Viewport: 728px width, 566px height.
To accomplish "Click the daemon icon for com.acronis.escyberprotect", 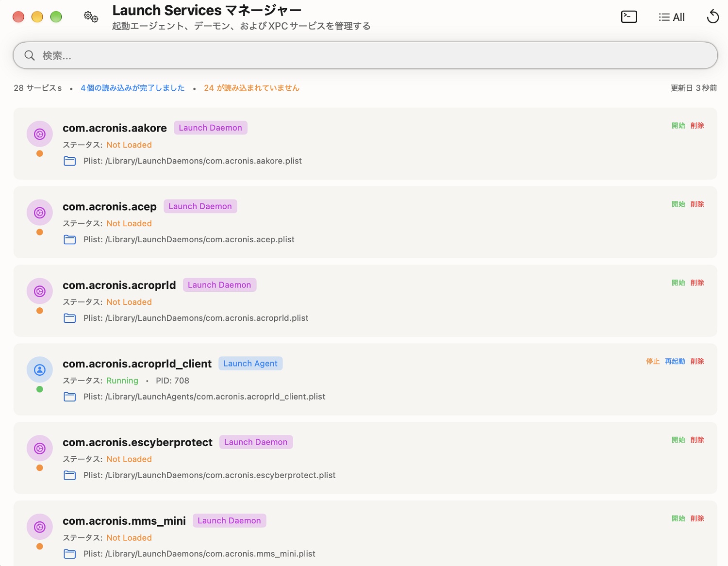I will pos(40,449).
